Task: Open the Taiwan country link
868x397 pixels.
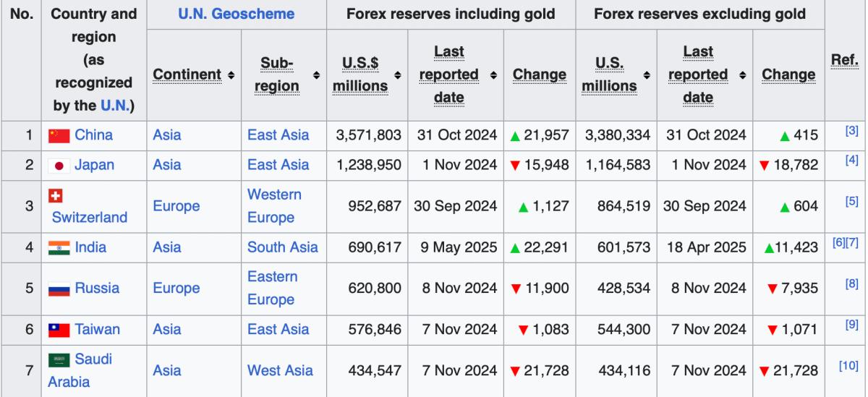Action: [98, 330]
